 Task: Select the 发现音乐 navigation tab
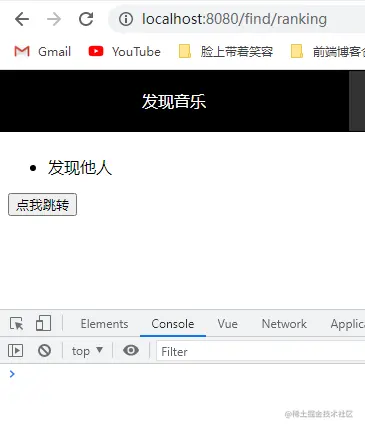point(174,101)
